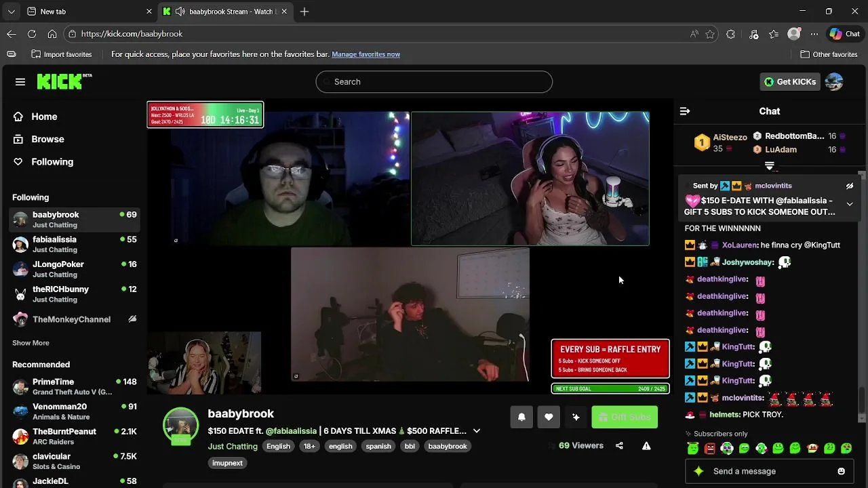Click XoLauren username in chat

(x=739, y=245)
